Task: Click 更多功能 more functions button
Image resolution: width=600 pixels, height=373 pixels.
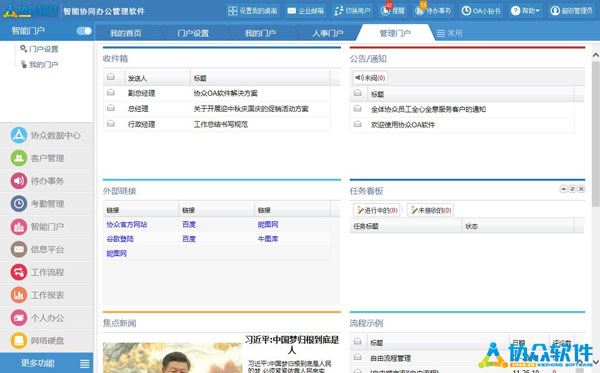Action: 46,363
